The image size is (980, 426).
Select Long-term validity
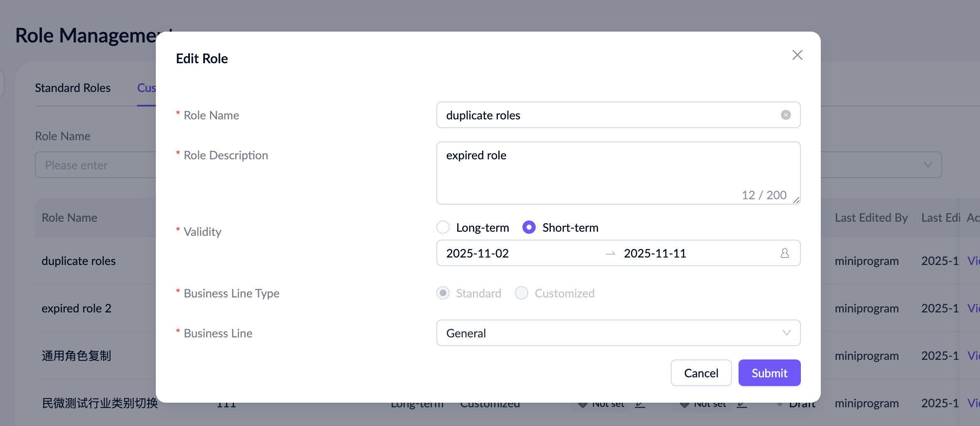click(x=443, y=227)
